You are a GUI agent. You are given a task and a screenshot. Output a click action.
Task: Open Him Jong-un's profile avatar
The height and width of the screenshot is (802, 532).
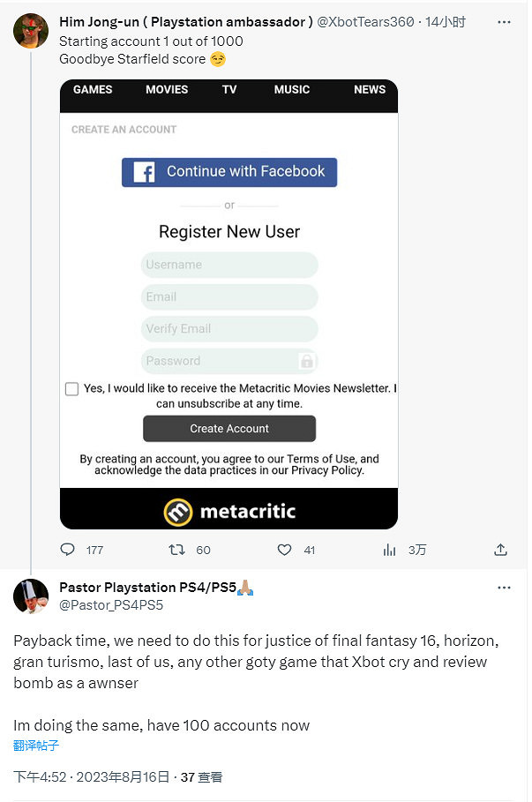[x=31, y=32]
